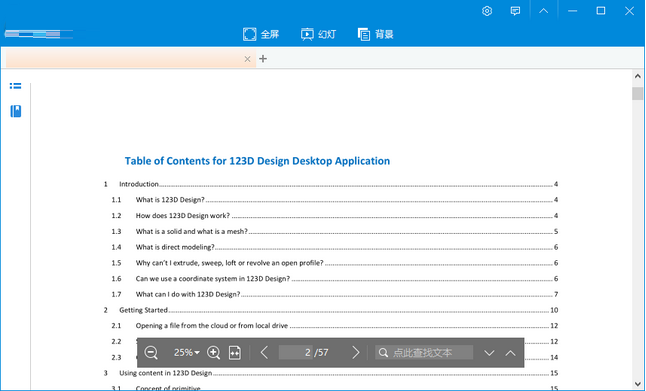
Task: Click the page number input field
Action: [295, 353]
